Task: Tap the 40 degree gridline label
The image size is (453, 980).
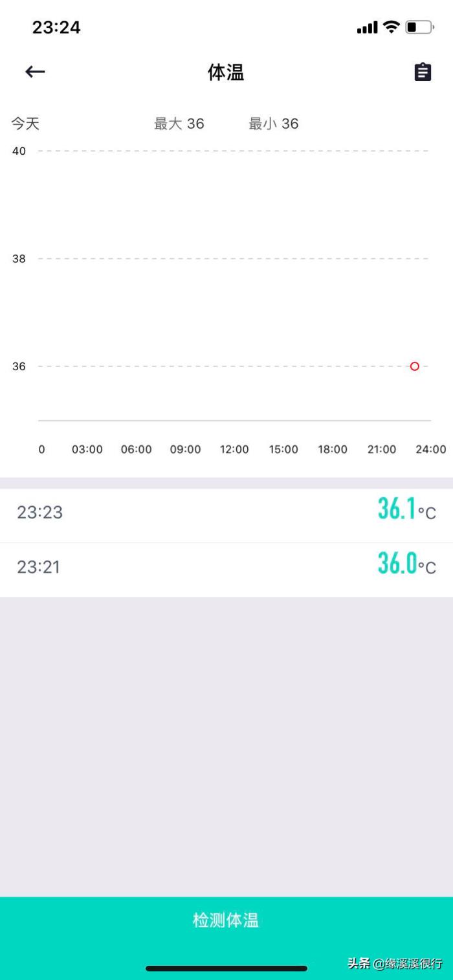Action: (19, 151)
